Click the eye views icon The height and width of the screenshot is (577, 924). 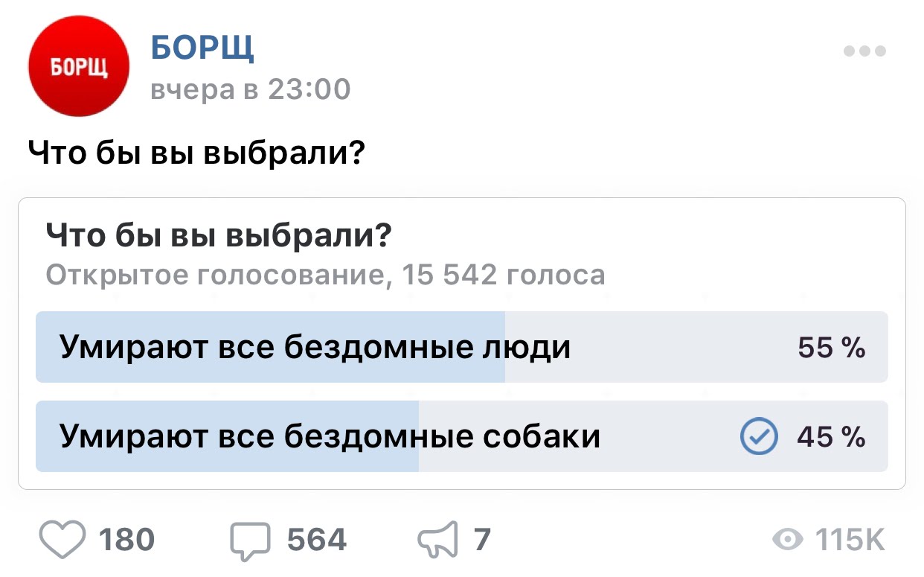click(x=789, y=540)
